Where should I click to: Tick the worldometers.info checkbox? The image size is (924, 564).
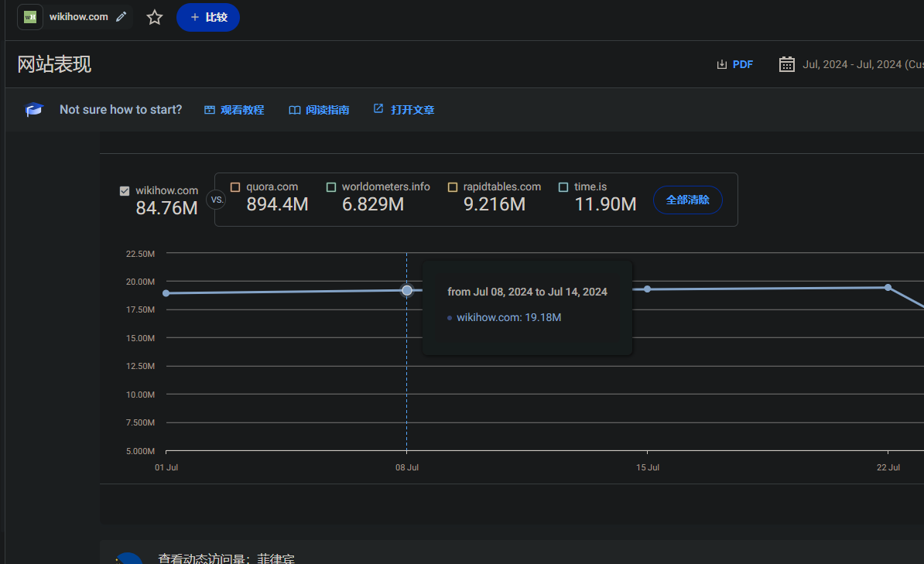click(x=331, y=187)
